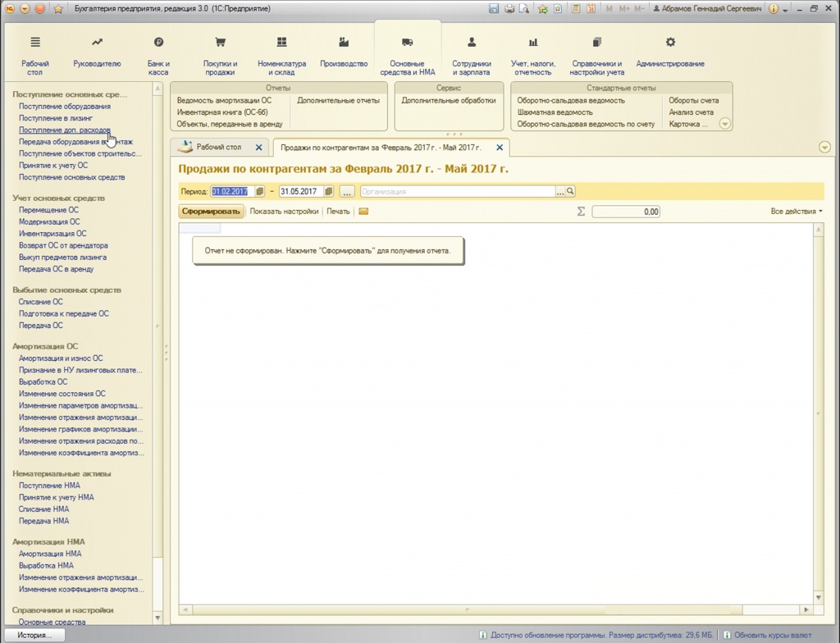Open calendar picker for start date
This screenshot has width=840, height=643.
pyautogui.click(x=260, y=191)
